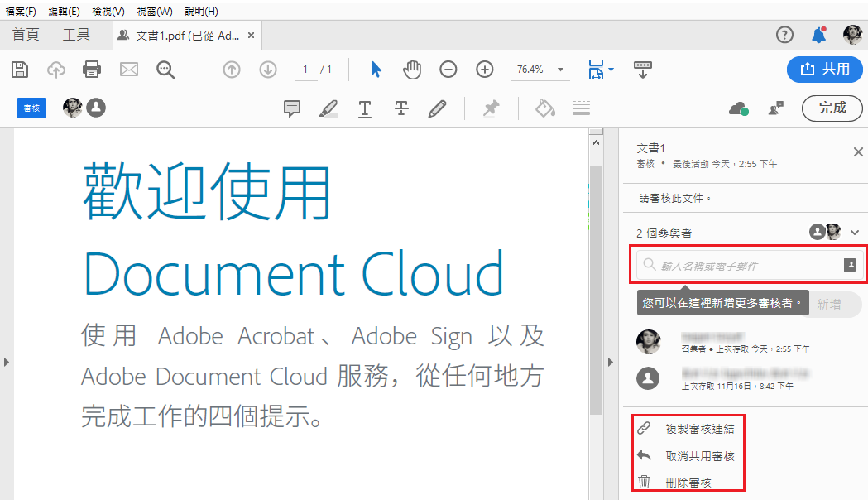Go to next page arrow
Image resolution: width=868 pixels, height=500 pixels.
pyautogui.click(x=268, y=70)
